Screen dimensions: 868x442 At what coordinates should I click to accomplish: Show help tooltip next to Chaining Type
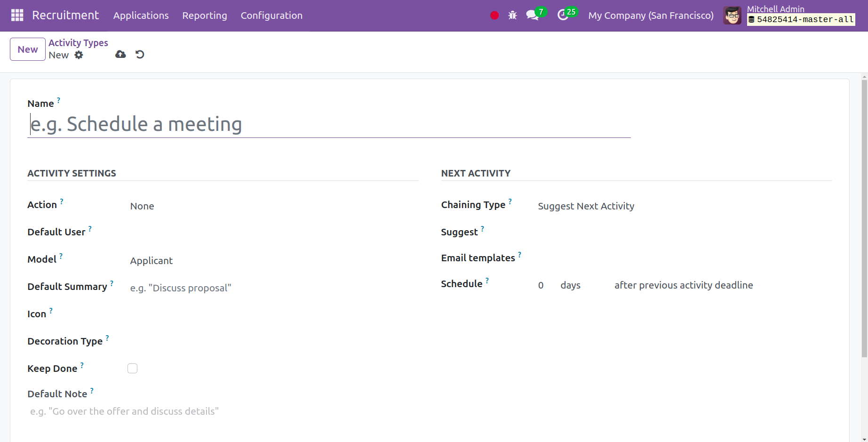510,201
